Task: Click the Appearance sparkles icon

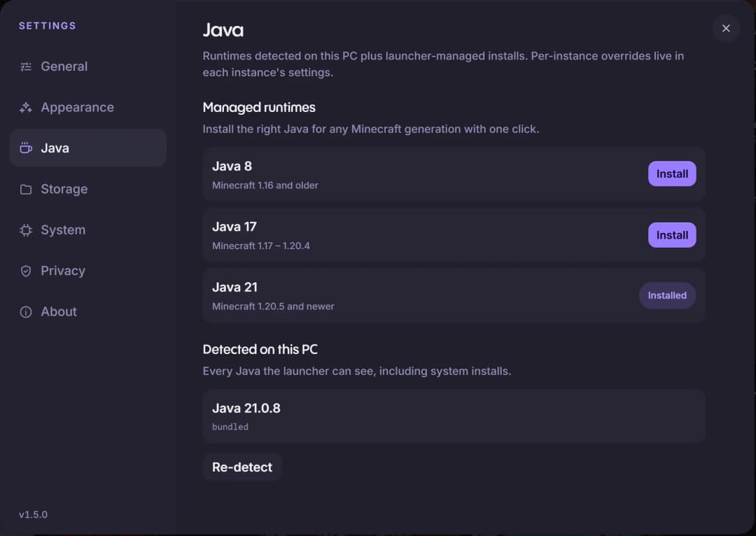Action: [26, 108]
